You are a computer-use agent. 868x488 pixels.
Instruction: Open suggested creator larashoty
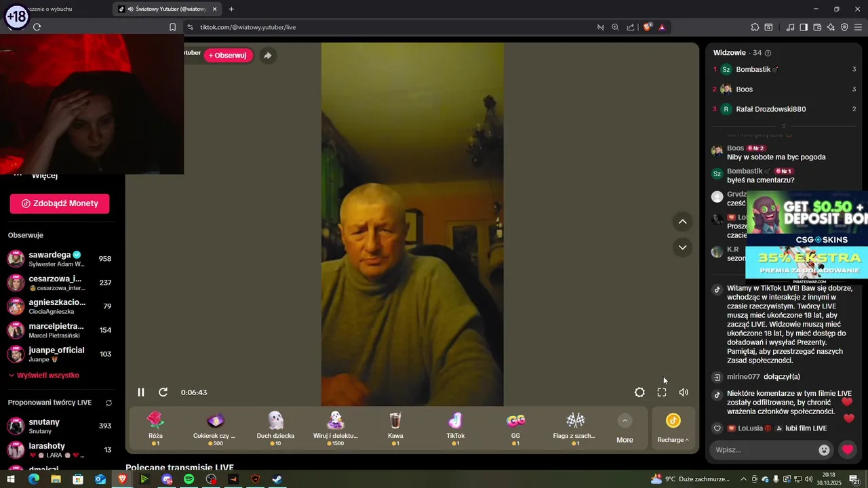[60, 450]
